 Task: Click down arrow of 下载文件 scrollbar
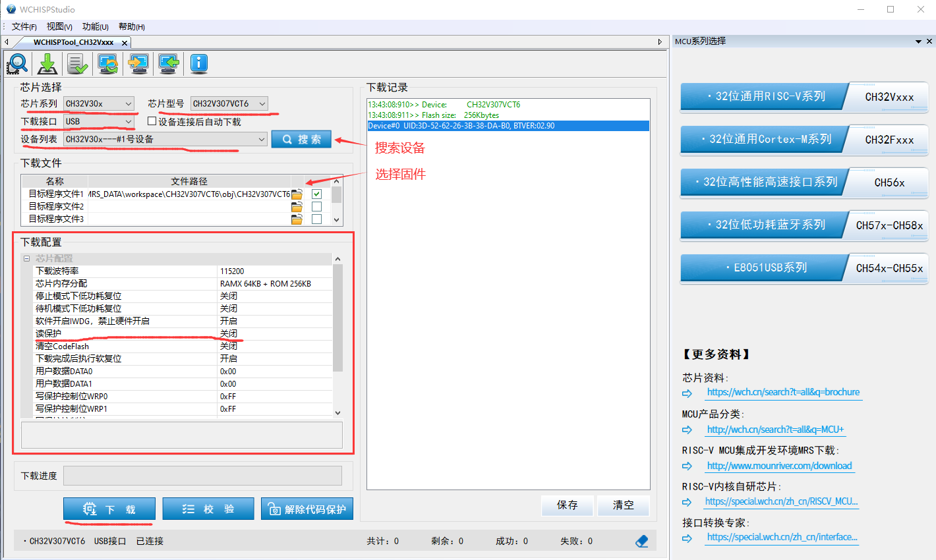click(x=337, y=220)
